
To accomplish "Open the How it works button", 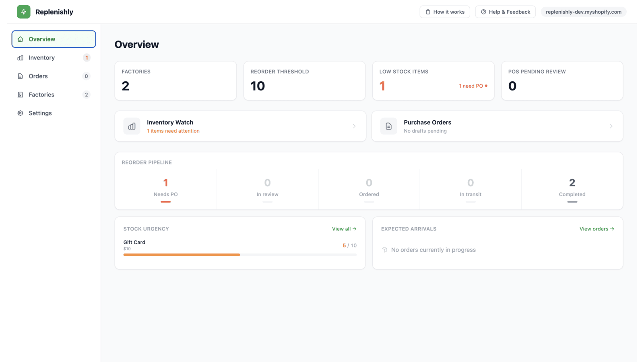I will coord(445,12).
